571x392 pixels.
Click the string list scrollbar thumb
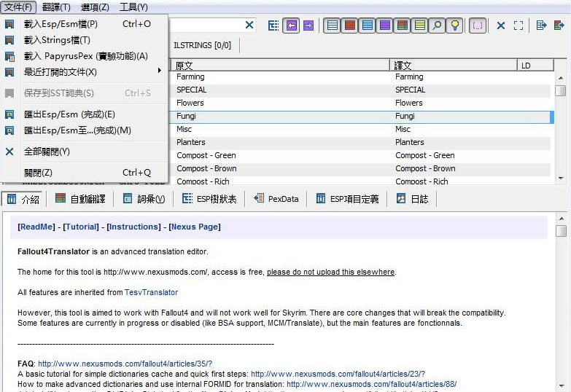[x=561, y=90]
